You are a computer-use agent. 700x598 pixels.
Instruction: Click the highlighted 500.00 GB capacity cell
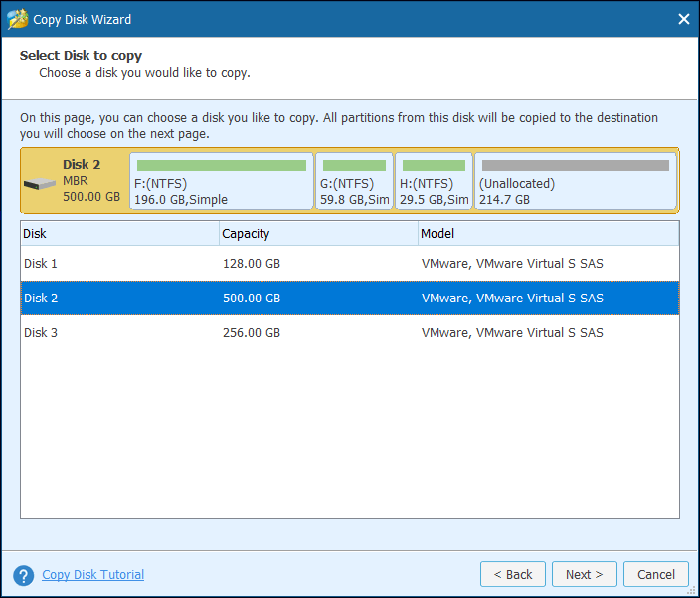pos(252,298)
